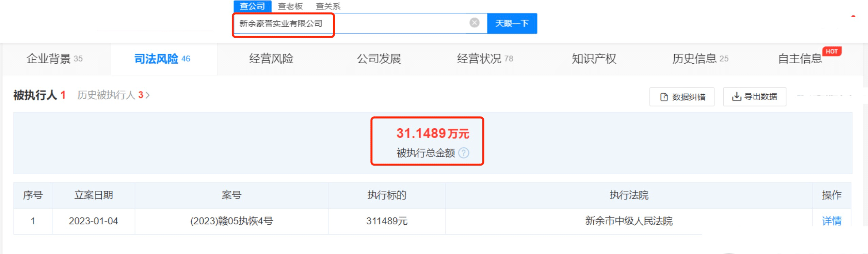
Task: Click the 立案日期 column header
Action: pos(94,195)
